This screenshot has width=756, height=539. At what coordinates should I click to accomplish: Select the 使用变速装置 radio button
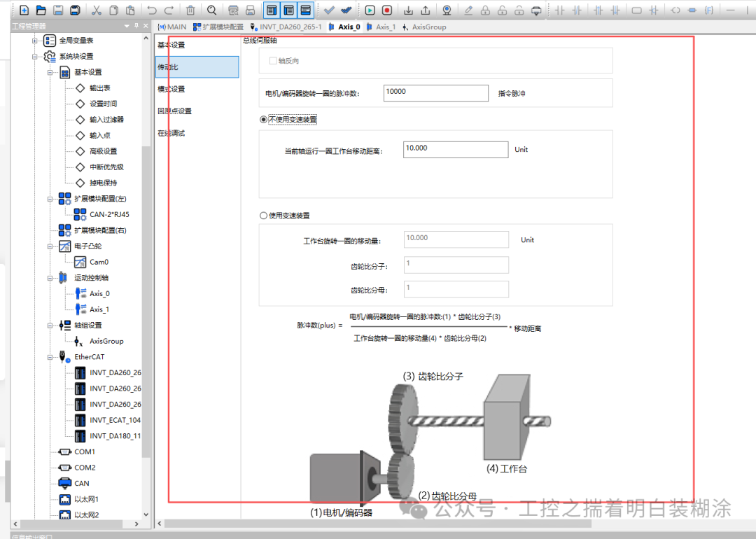pos(263,216)
